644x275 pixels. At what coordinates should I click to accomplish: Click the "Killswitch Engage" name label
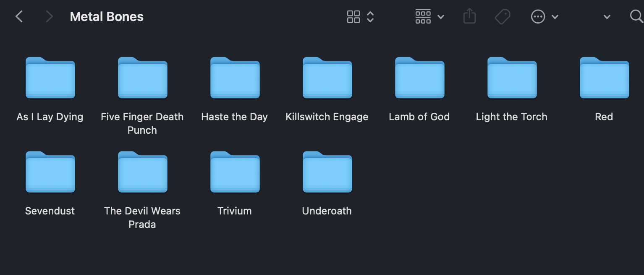click(x=327, y=117)
